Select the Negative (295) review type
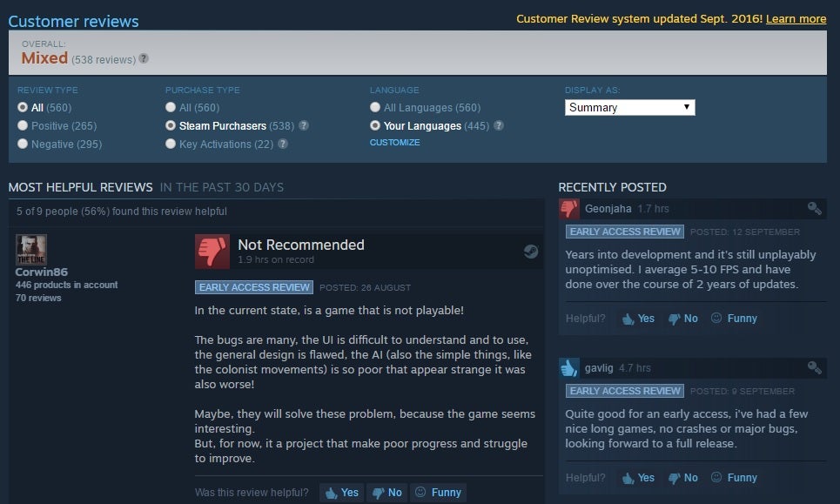 [60, 144]
